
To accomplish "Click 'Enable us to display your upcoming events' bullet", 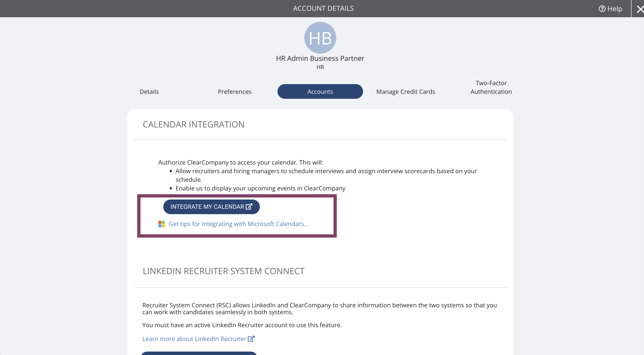I will pyautogui.click(x=260, y=188).
